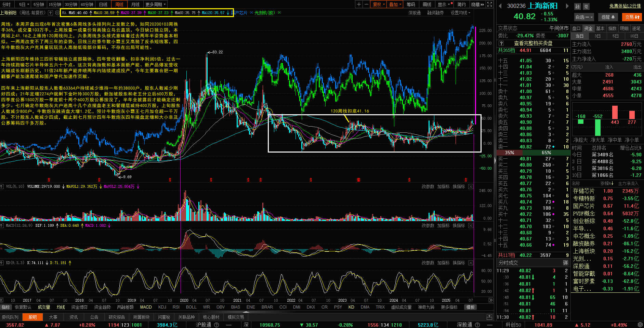Screen dimensions: 644x328
Task: Close the MACD indicator panel
Action: (471, 225)
